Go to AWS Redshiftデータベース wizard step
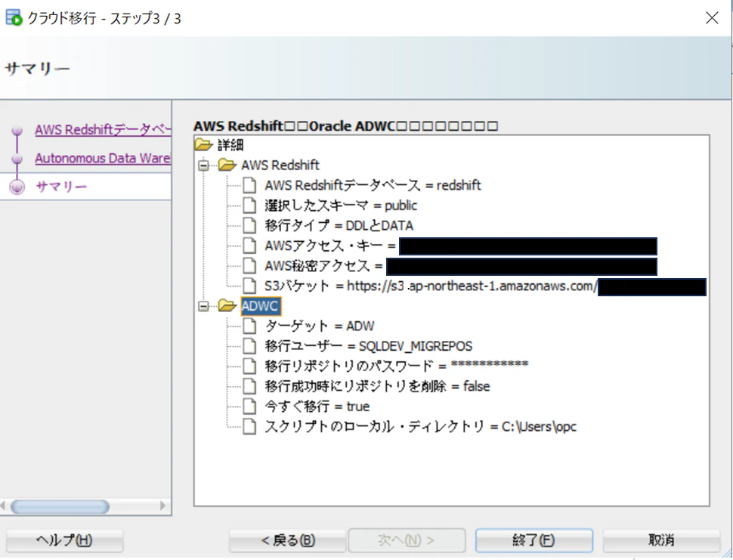This screenshot has height=560, width=733. [x=103, y=129]
